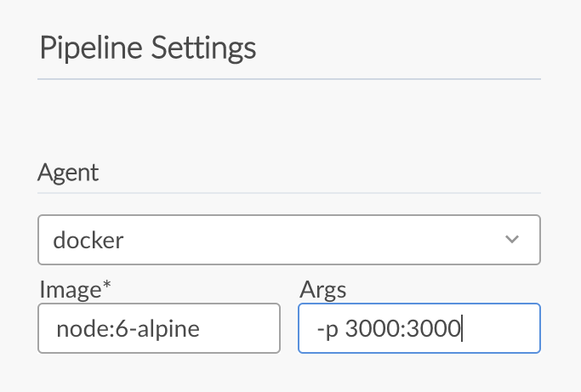
Task: Click empty space right of node:6-alpine text
Action: (242, 328)
